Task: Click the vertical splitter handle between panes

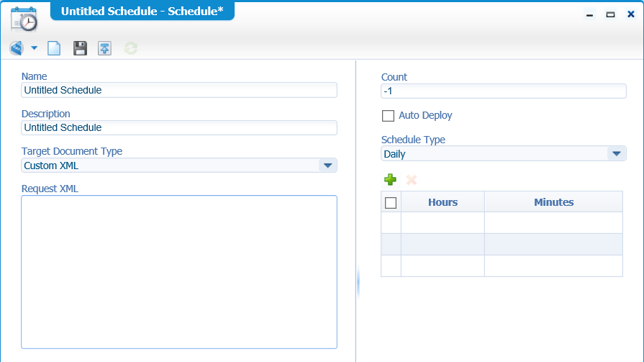Action: pyautogui.click(x=358, y=282)
